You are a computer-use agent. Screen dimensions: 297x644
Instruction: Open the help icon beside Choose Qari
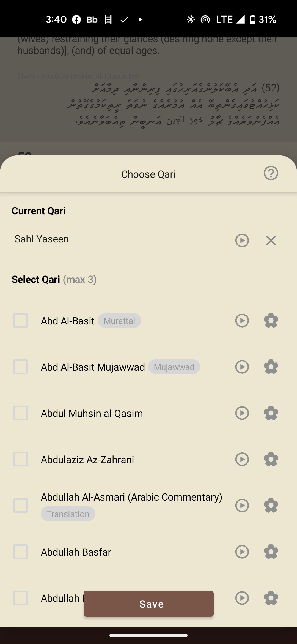271,173
